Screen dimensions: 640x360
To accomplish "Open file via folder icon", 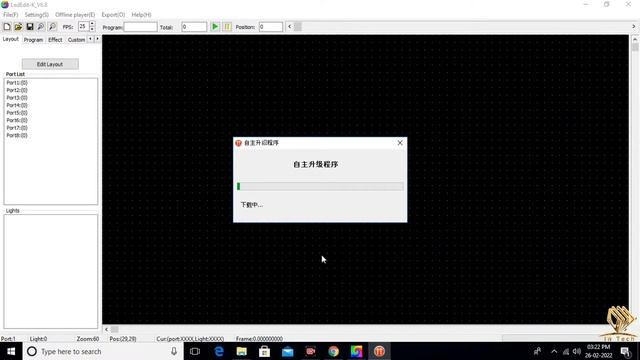I will click(x=18, y=27).
